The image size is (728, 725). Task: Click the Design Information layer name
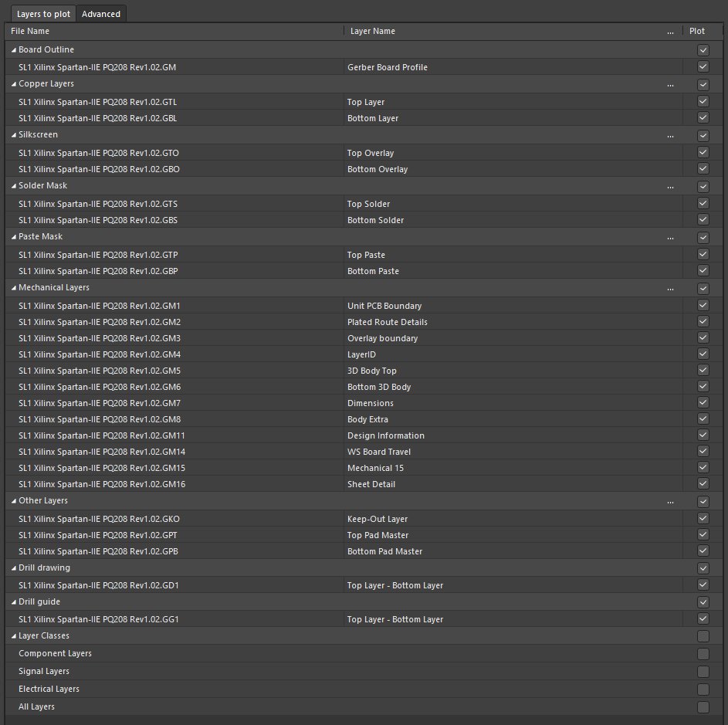(386, 435)
